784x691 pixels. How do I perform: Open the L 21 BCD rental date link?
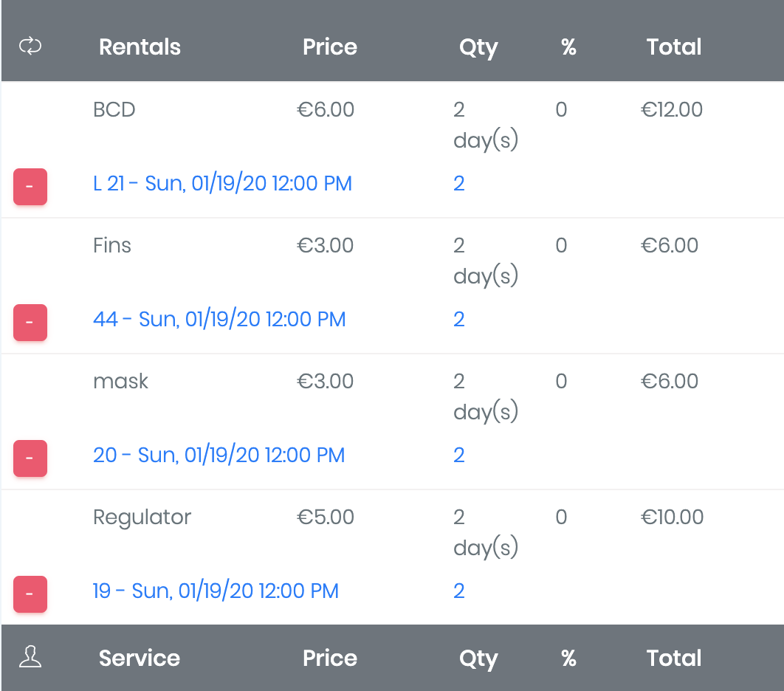point(222,183)
